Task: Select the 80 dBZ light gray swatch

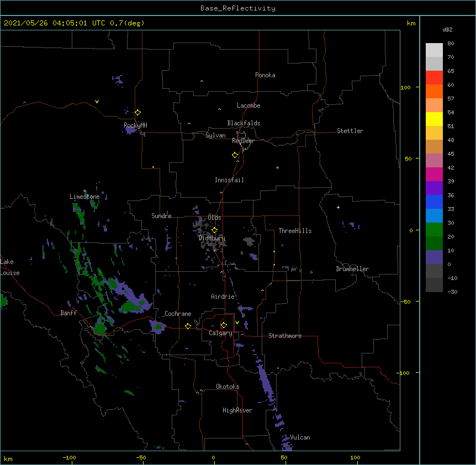Action: pyautogui.click(x=434, y=50)
